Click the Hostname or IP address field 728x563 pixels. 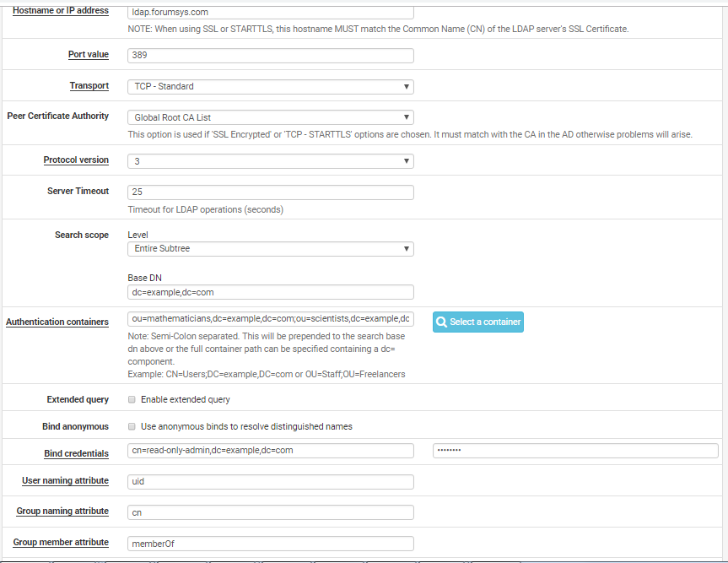[270, 13]
